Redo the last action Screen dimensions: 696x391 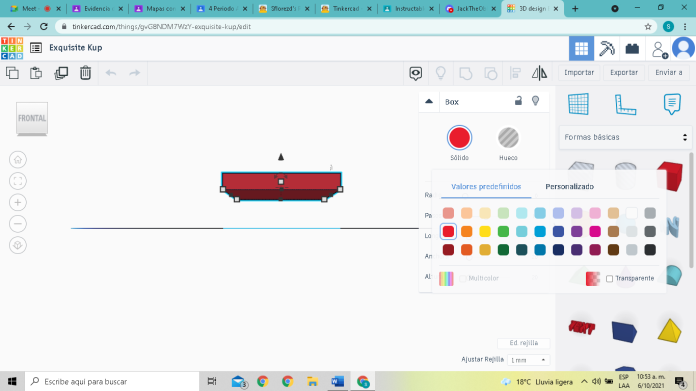coord(134,73)
